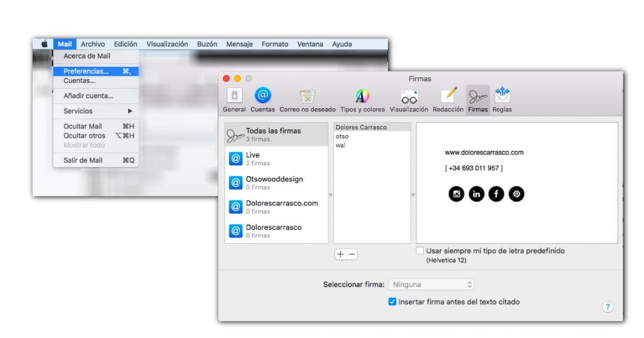Choose Añadir cuenta… menu item
Screen dimensions: 644x338
96,96
